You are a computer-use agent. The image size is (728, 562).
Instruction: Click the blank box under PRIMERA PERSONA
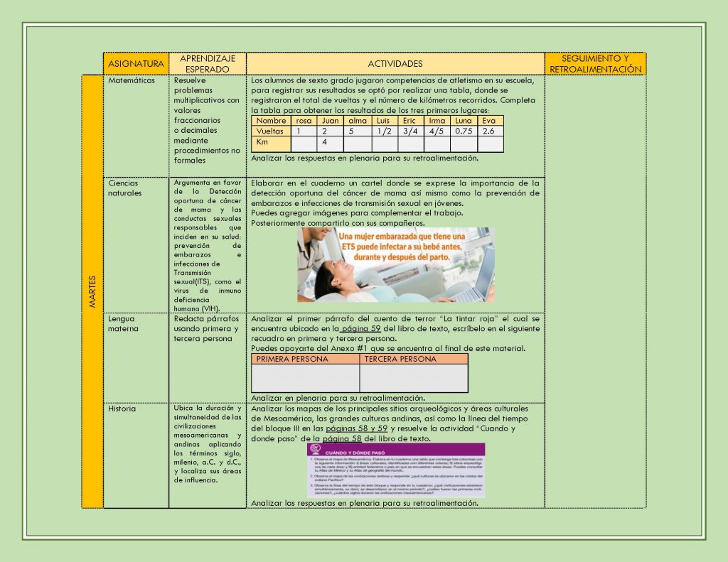[305, 378]
